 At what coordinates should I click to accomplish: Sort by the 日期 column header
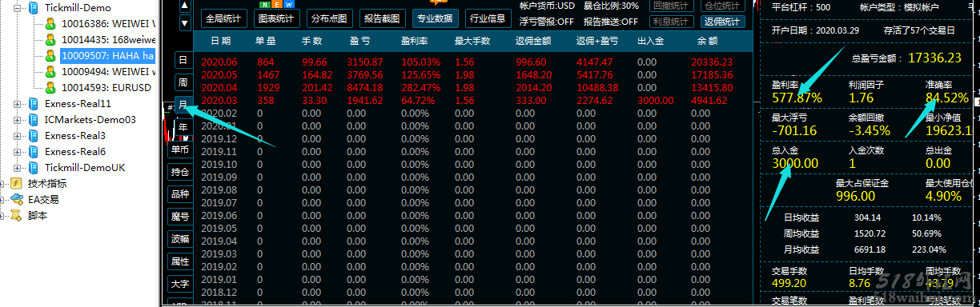(221, 41)
